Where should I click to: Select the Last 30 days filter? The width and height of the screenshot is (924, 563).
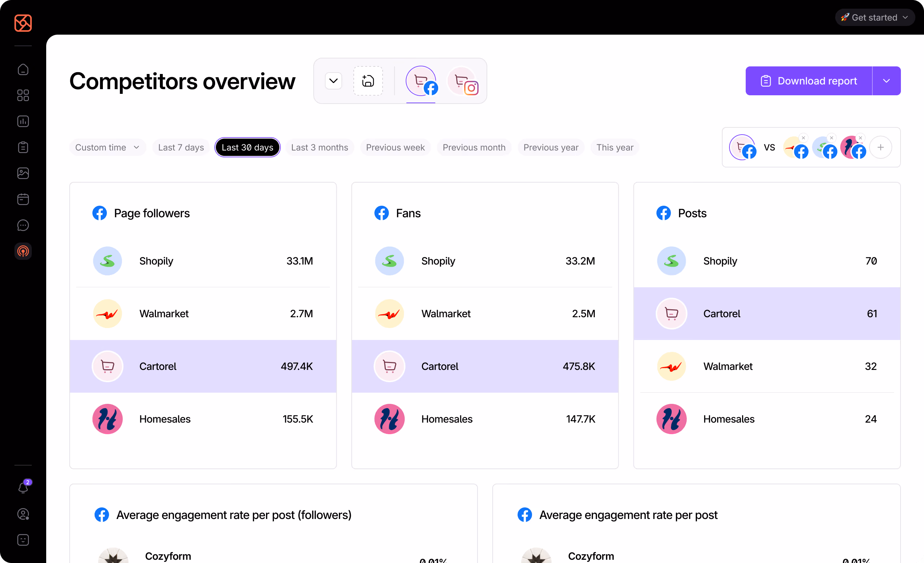248,147
